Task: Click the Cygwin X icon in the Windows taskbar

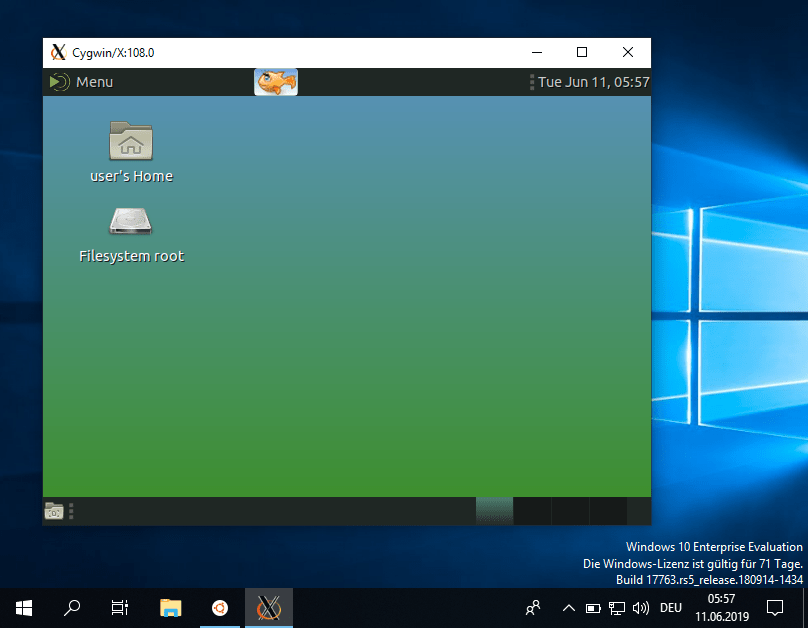Action: coord(268,607)
